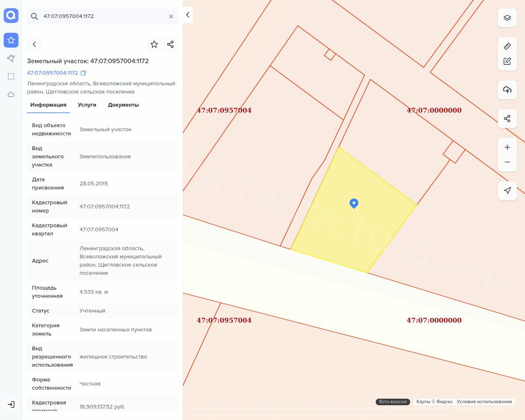Center map on my location
This screenshot has height=420, width=525.
(x=507, y=191)
